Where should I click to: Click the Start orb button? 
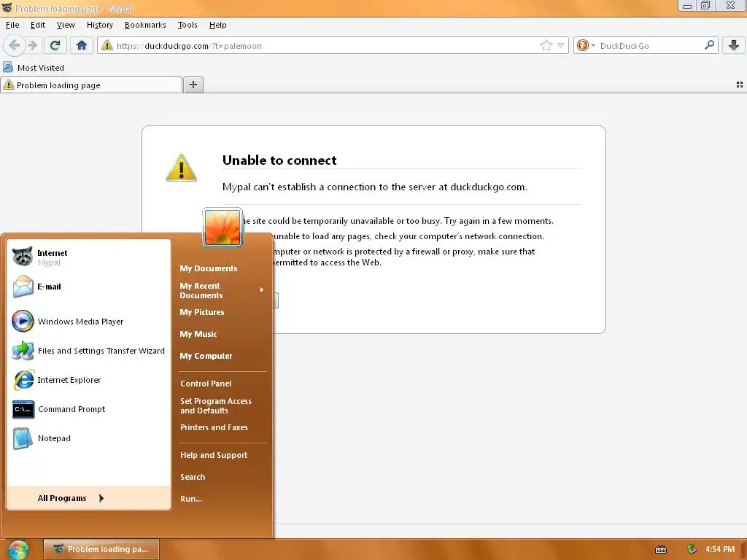18,550
